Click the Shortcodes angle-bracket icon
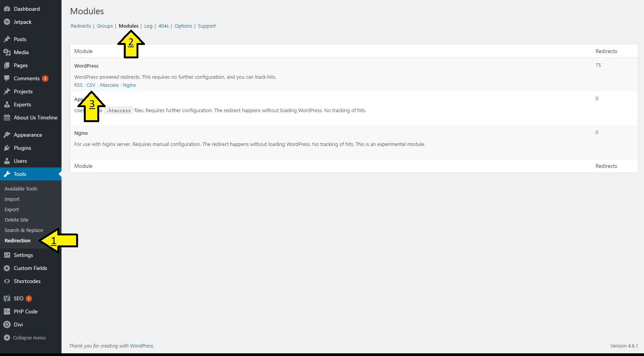The height and width of the screenshot is (356, 644). (7, 281)
